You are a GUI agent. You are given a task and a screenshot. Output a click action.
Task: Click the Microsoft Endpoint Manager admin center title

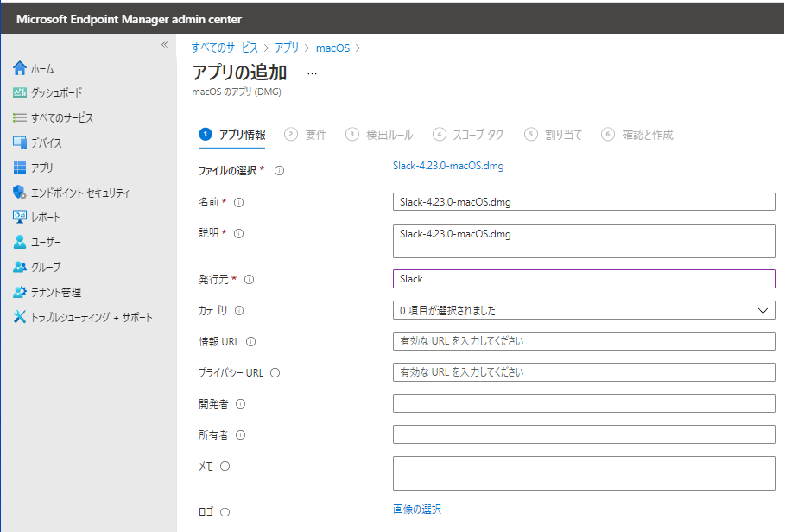click(x=130, y=19)
